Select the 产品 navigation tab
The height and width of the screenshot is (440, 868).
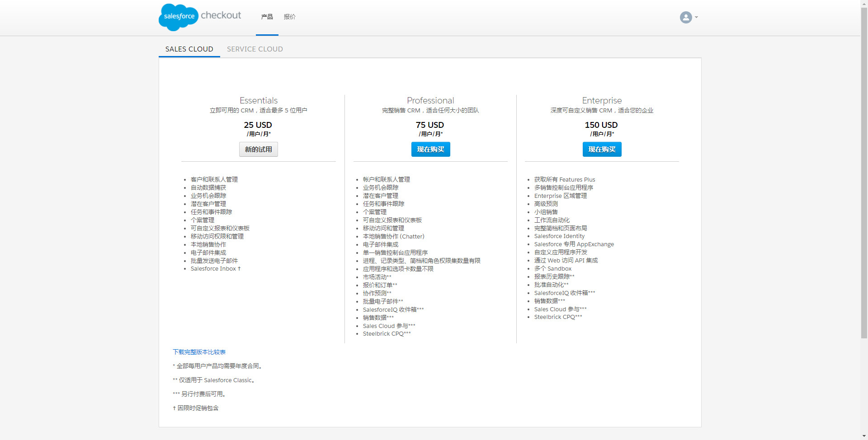(267, 17)
